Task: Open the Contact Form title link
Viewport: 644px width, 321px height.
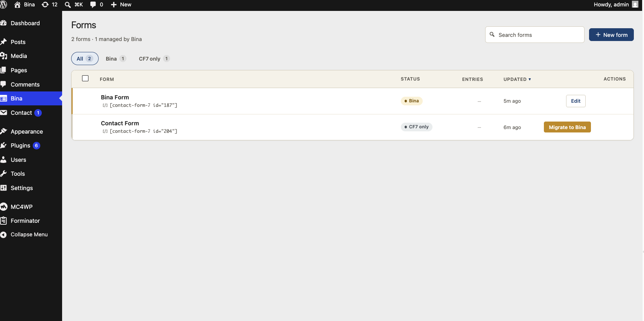Action: (120, 123)
